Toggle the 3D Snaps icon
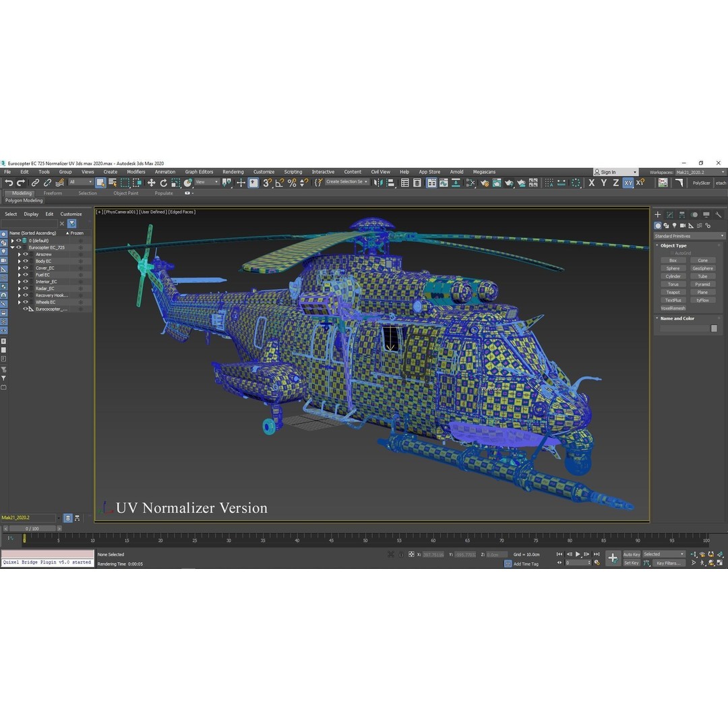This screenshot has width=728, height=728. point(267,183)
